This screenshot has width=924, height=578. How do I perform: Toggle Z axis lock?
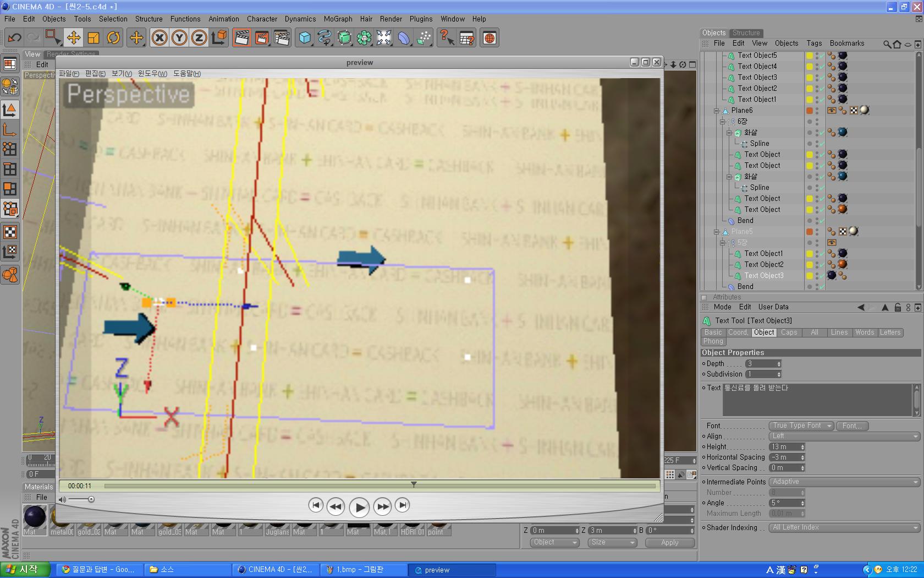(x=199, y=38)
